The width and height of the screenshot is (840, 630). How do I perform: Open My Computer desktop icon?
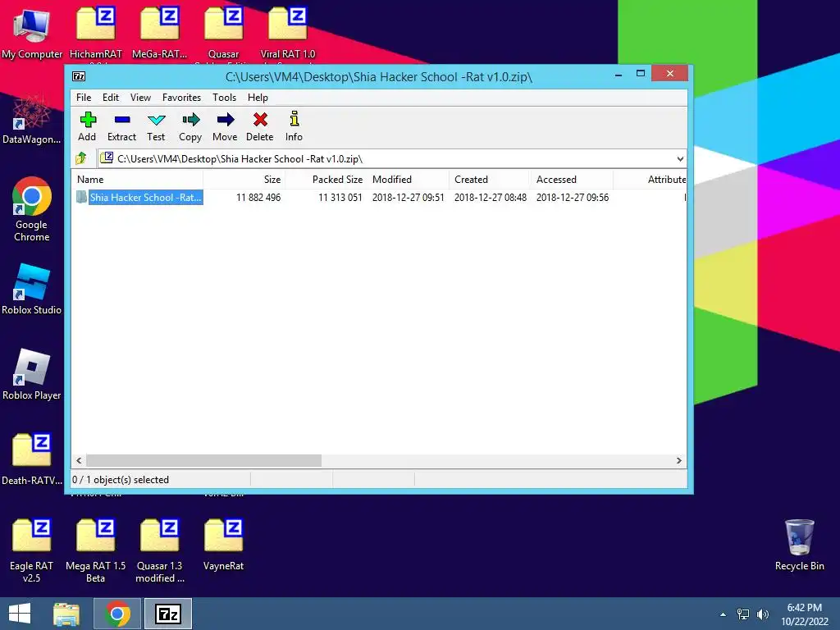32,33
